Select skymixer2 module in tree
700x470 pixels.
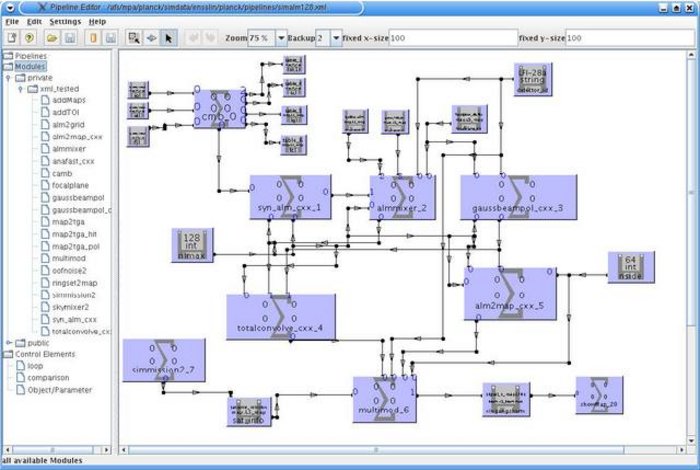click(71, 307)
